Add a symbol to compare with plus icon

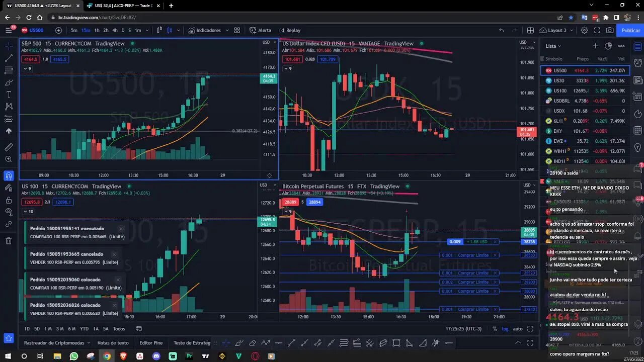(59, 30)
